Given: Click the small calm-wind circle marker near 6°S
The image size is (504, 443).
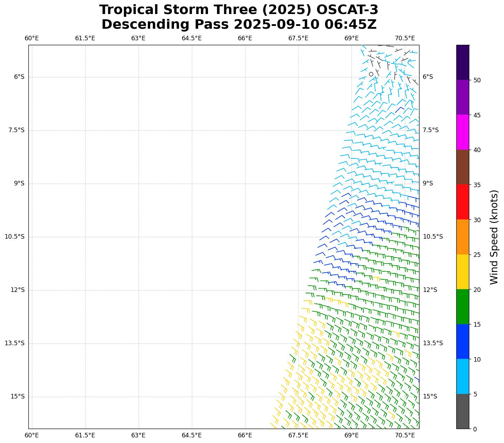Looking at the screenshot, I should 371,74.
